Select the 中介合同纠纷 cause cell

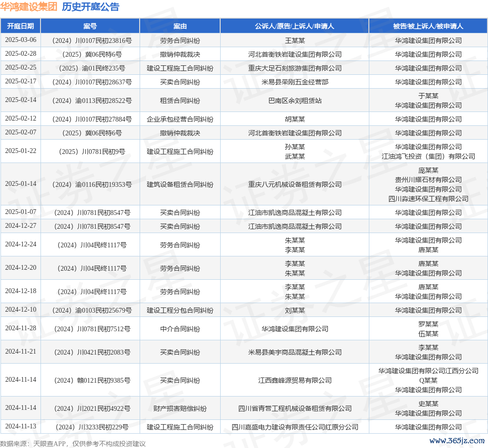coord(180,329)
